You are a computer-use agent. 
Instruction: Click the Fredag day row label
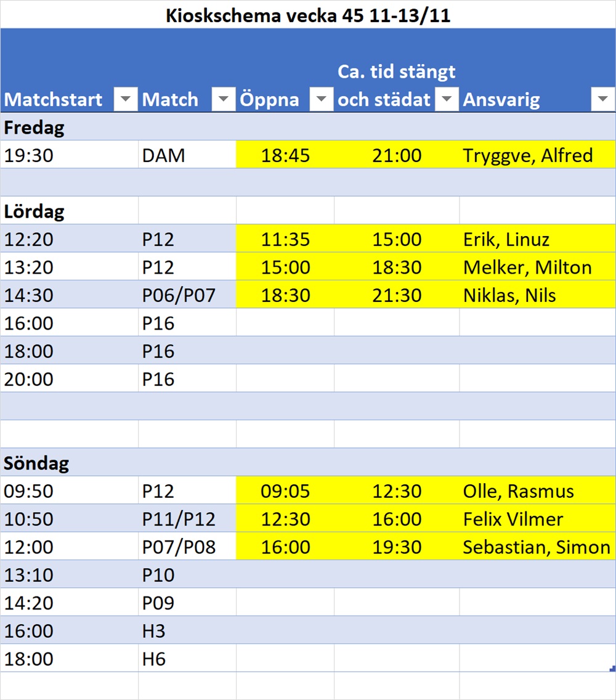tap(34, 128)
